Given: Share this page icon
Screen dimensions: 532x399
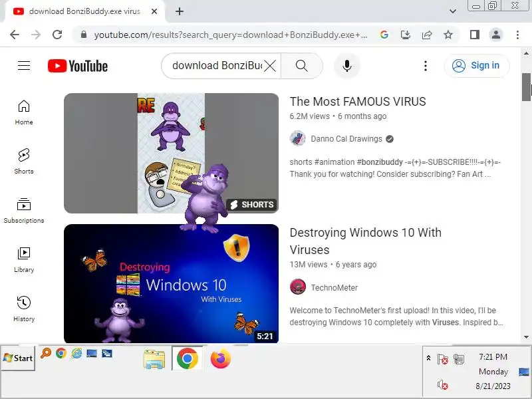Looking at the screenshot, I should pyautogui.click(x=427, y=35).
